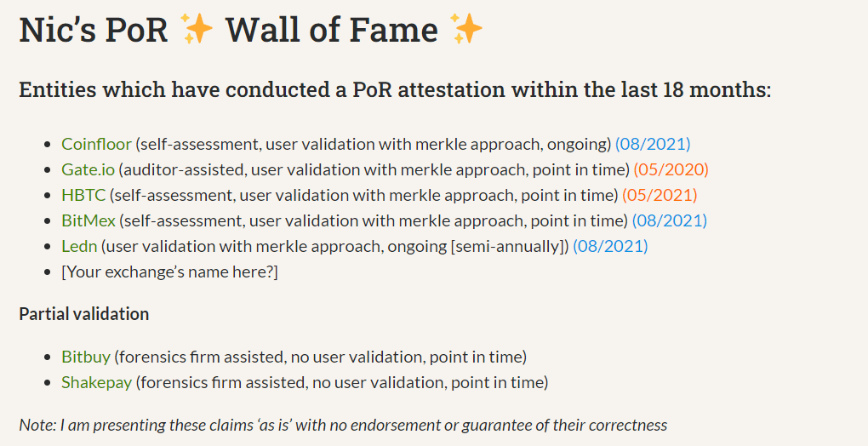Click the 'Entities which have conducted' heading
Image resolution: width=868 pixels, height=446 pixels.
pyautogui.click(x=395, y=89)
